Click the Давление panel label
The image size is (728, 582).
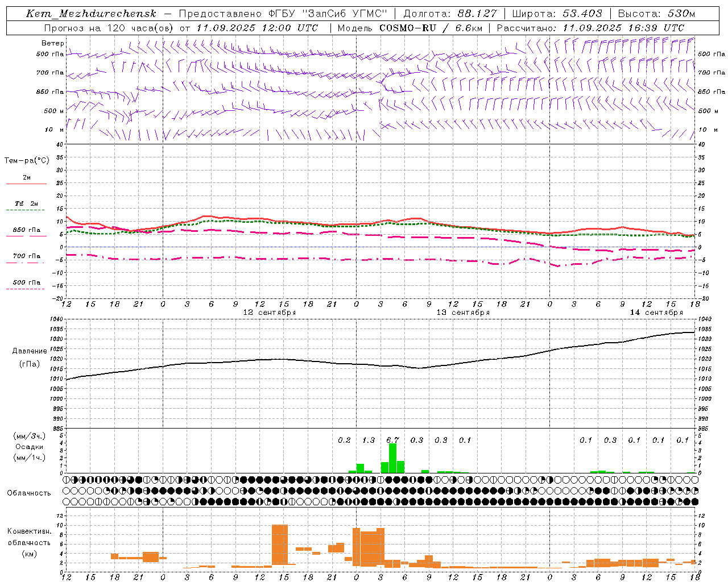click(x=30, y=351)
